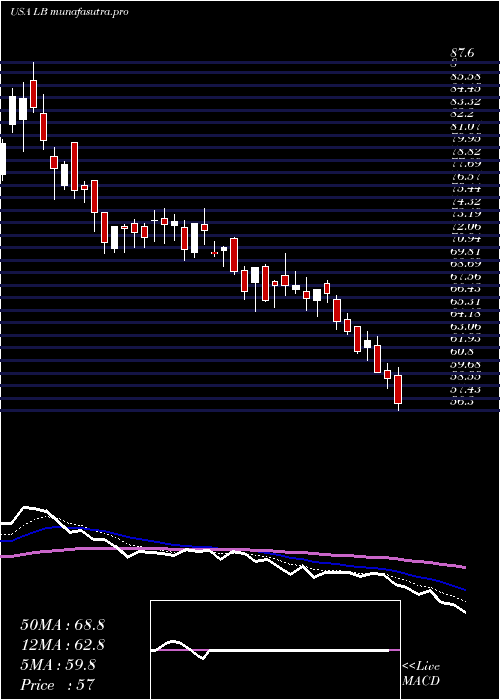This screenshot has height=700, width=500.
Task: Click the last red candlestick near 57
Action: (398, 389)
